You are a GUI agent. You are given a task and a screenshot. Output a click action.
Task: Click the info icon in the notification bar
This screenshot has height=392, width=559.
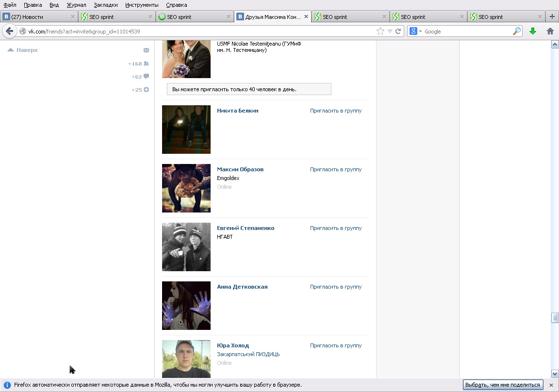tap(7, 385)
